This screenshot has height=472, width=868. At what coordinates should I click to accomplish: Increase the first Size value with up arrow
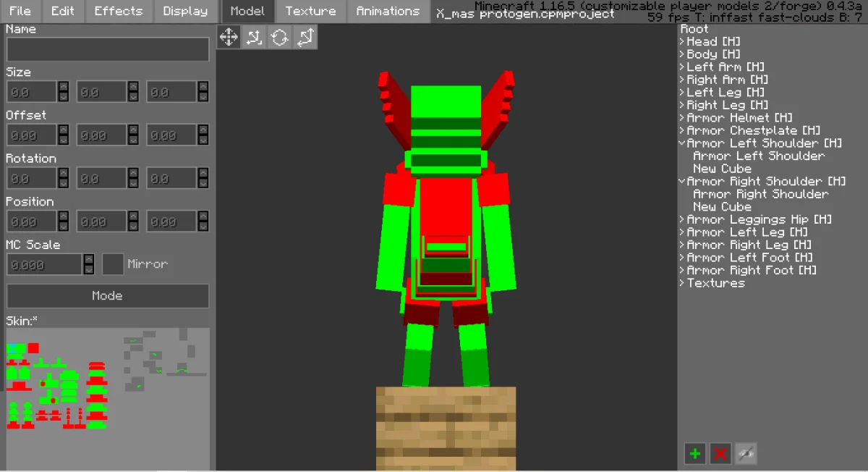(x=64, y=86)
